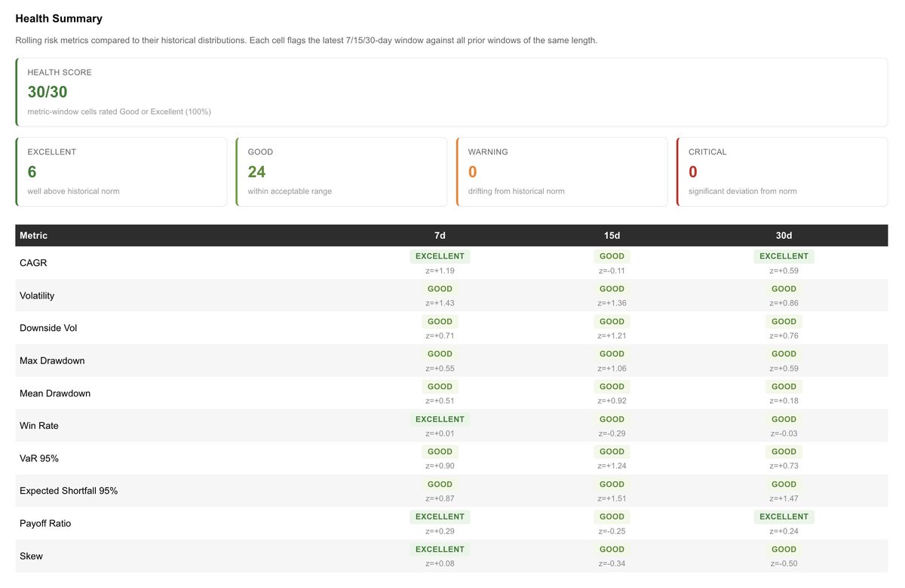Click the Payoff Ratio 30d EXCELLENT badge
The height and width of the screenshot is (588, 905).
tap(784, 516)
